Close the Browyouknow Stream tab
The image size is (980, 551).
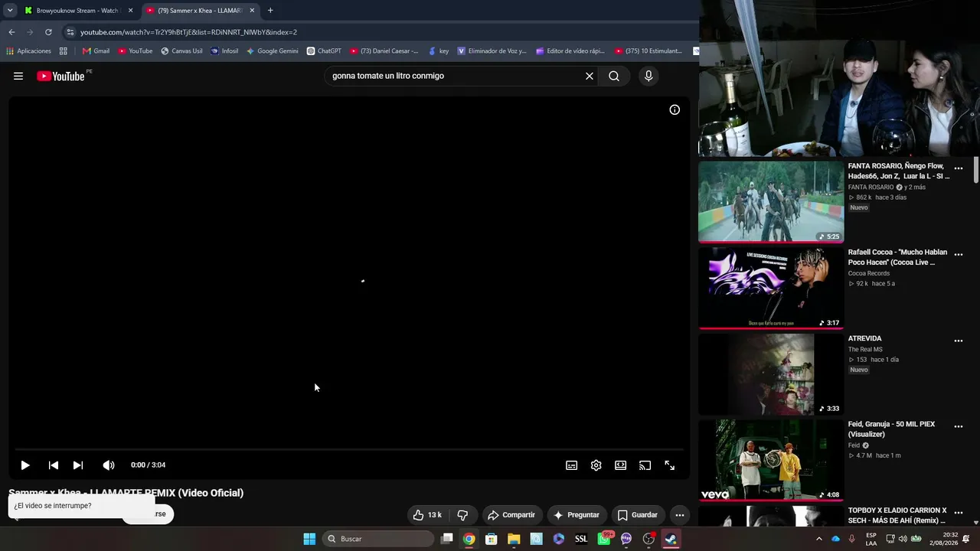[x=130, y=11]
